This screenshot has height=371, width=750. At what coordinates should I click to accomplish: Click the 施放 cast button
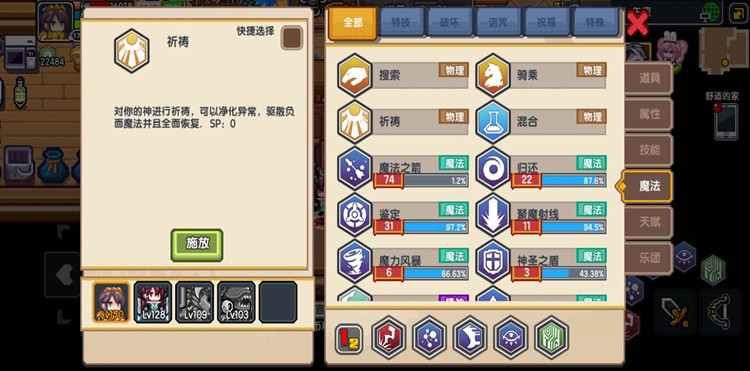tap(197, 244)
